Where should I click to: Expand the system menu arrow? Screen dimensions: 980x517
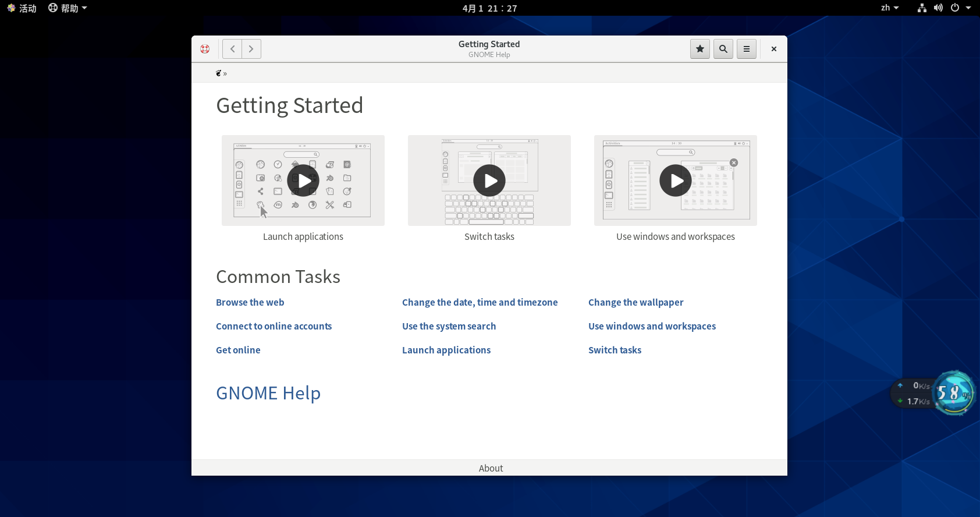click(x=968, y=8)
